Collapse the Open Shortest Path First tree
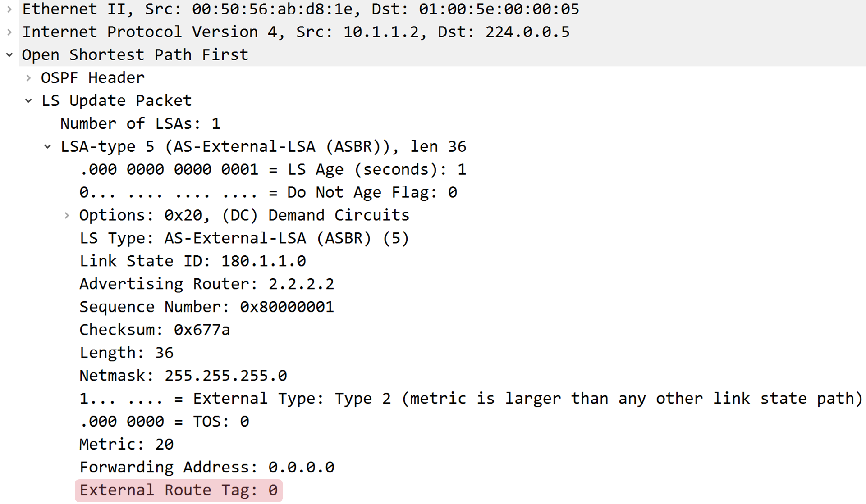866x504 pixels. tap(9, 55)
